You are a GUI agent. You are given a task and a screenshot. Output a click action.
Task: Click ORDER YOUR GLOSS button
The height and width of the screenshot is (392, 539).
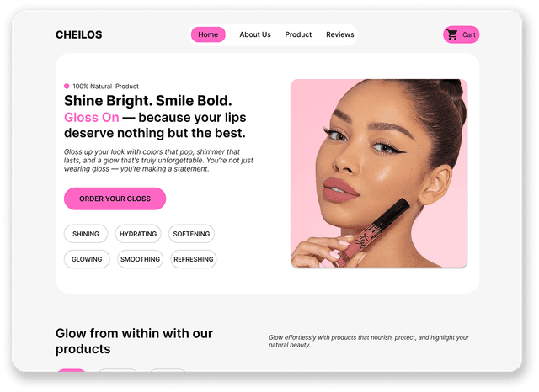pyautogui.click(x=115, y=199)
